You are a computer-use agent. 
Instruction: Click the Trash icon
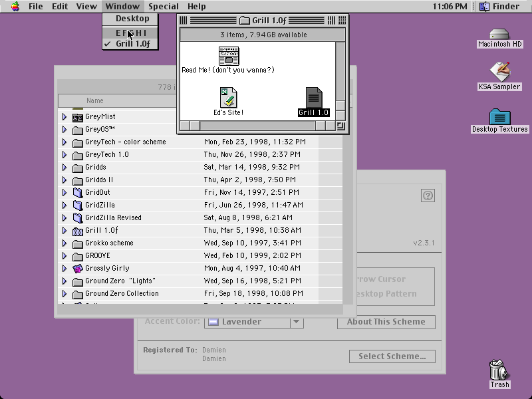click(x=498, y=370)
